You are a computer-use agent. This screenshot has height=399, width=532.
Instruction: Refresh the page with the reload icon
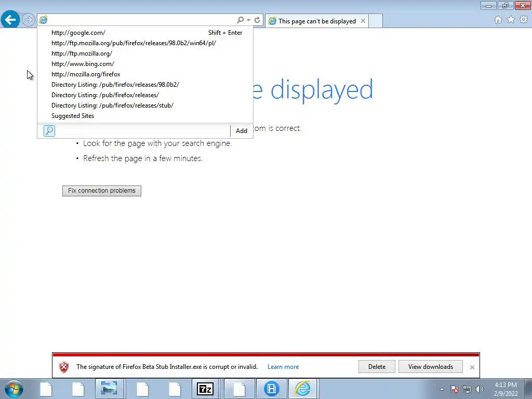click(257, 20)
